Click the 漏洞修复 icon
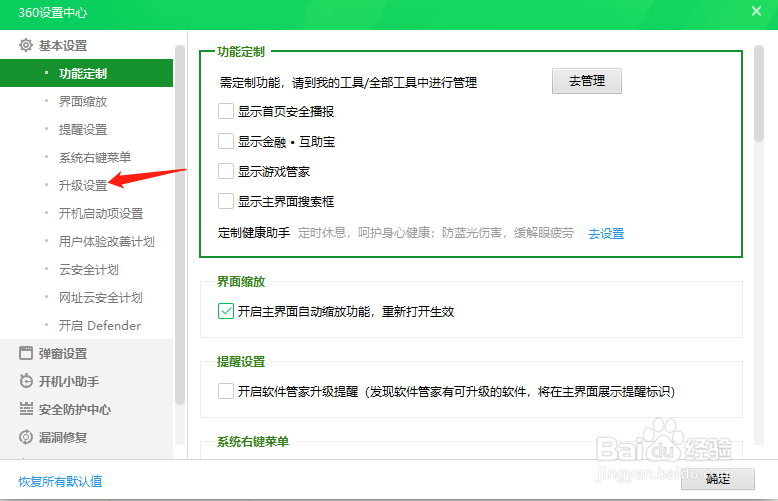The image size is (778, 501). [26, 437]
